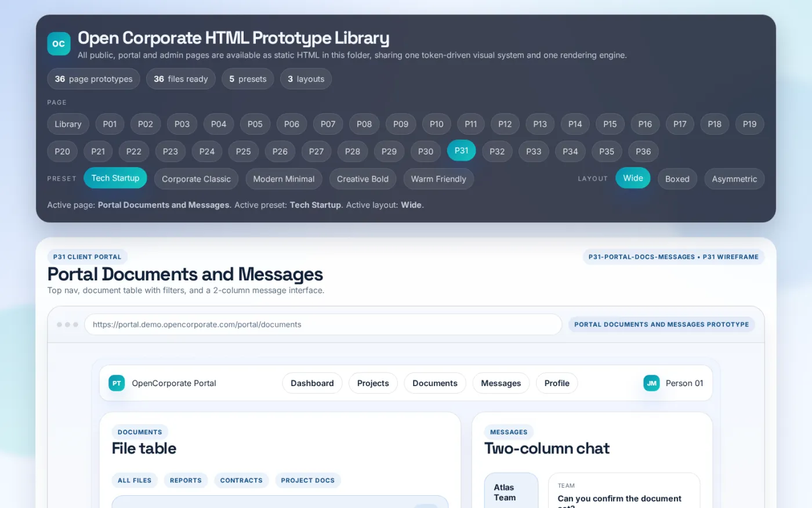Select page P24
Image resolution: width=812 pixels, height=508 pixels.
click(x=207, y=151)
